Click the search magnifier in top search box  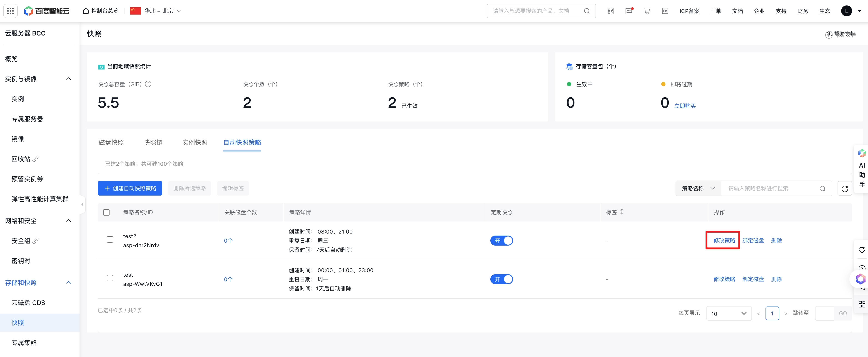[587, 11]
